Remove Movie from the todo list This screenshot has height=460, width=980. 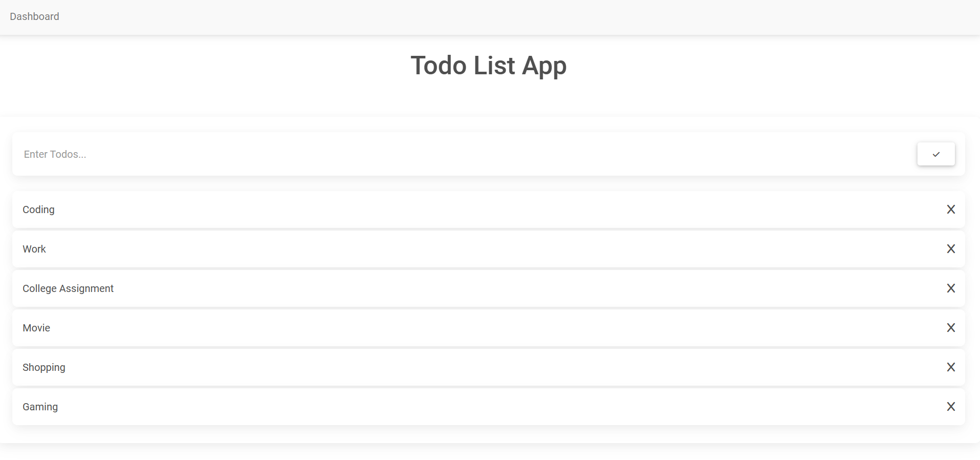pos(951,328)
